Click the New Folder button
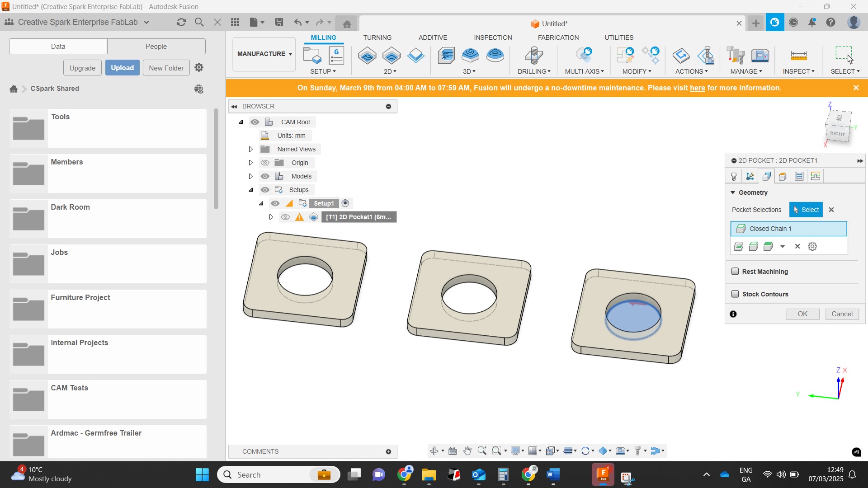This screenshot has width=868, height=488. click(166, 68)
